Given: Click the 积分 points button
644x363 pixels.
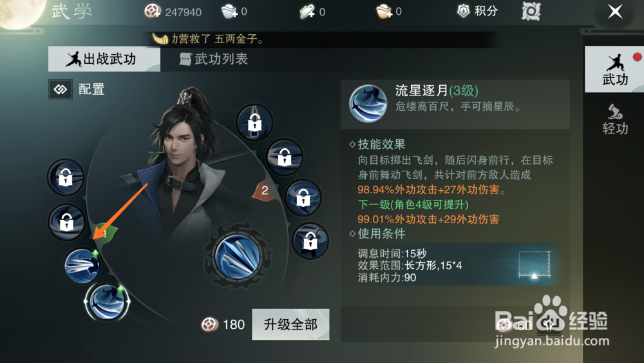Looking at the screenshot, I should 478,11.
